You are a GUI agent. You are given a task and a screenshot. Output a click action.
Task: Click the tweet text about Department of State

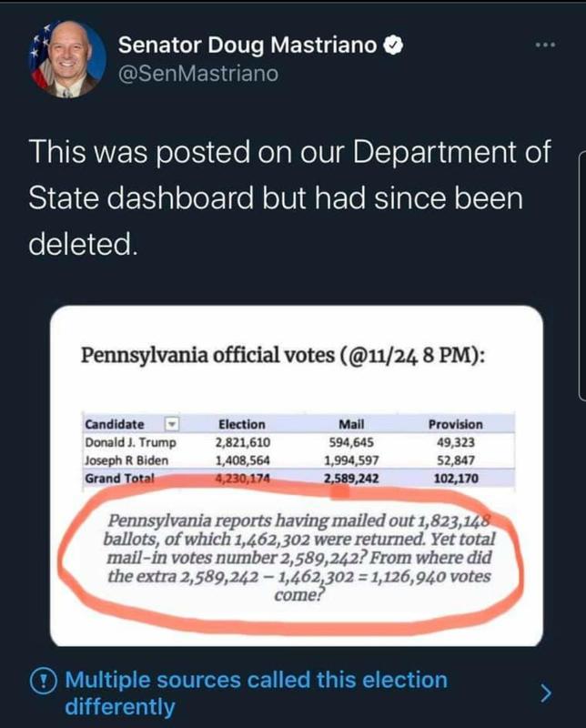[x=289, y=198]
